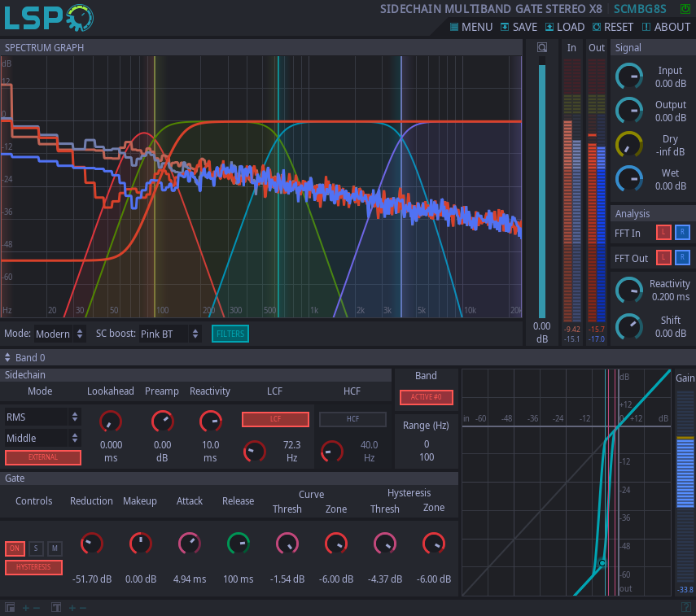The image size is (696, 616).
Task: Click RESET in the top bar
Action: pyautogui.click(x=612, y=27)
